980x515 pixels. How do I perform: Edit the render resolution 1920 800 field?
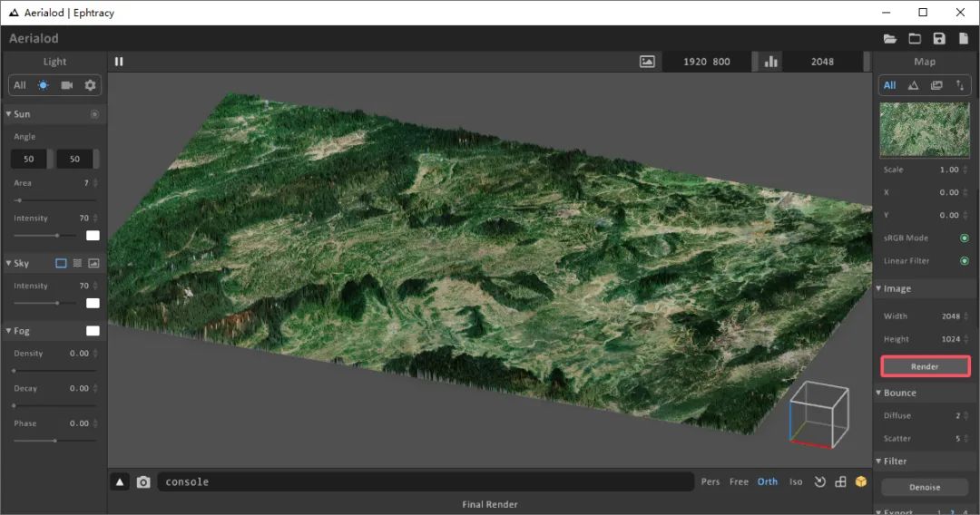706,61
